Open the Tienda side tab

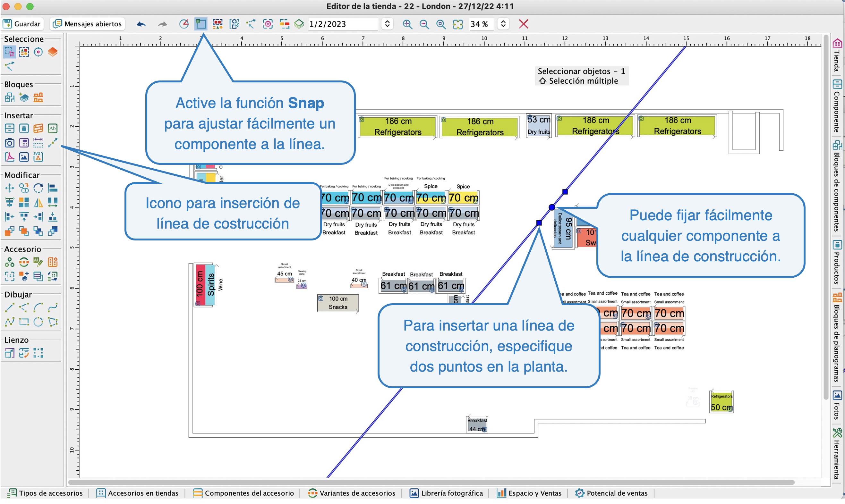[x=837, y=55]
